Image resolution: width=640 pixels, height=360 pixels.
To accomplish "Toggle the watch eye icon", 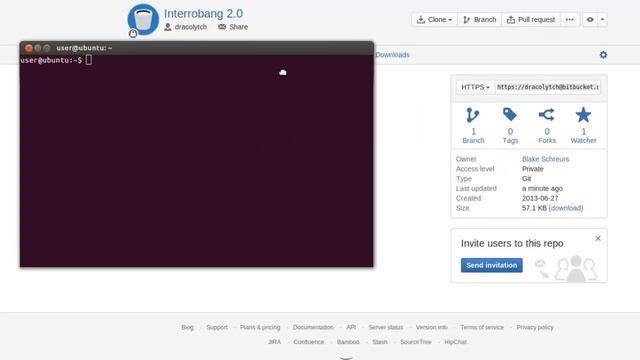I will [x=590, y=20].
